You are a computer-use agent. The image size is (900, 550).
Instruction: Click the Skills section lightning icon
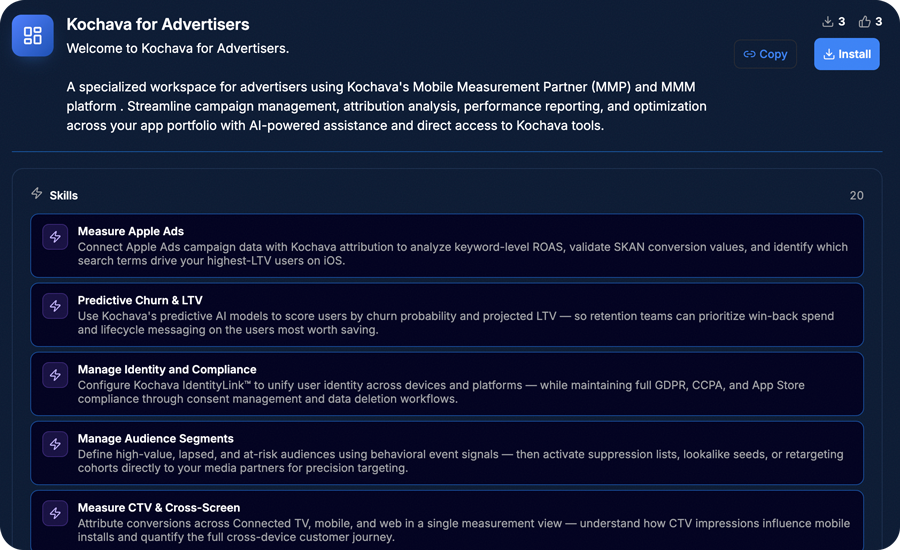[37, 193]
